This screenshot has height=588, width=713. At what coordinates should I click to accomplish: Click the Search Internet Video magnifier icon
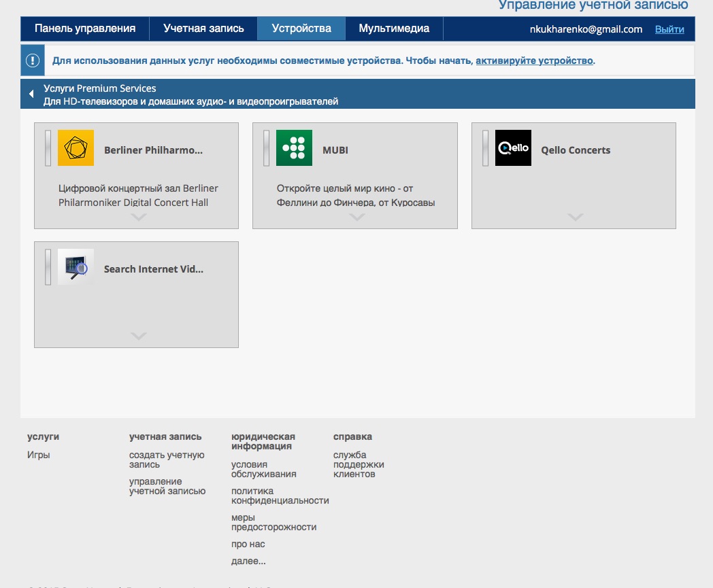[76, 267]
